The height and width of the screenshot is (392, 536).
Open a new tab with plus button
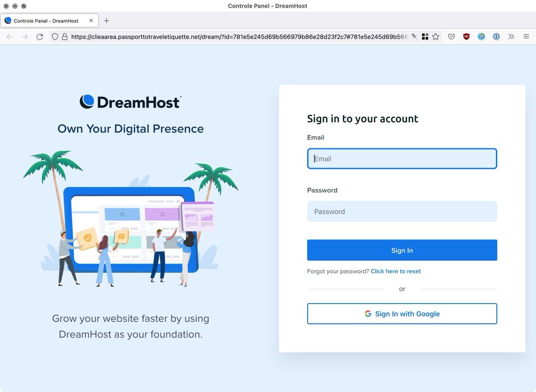tap(106, 21)
